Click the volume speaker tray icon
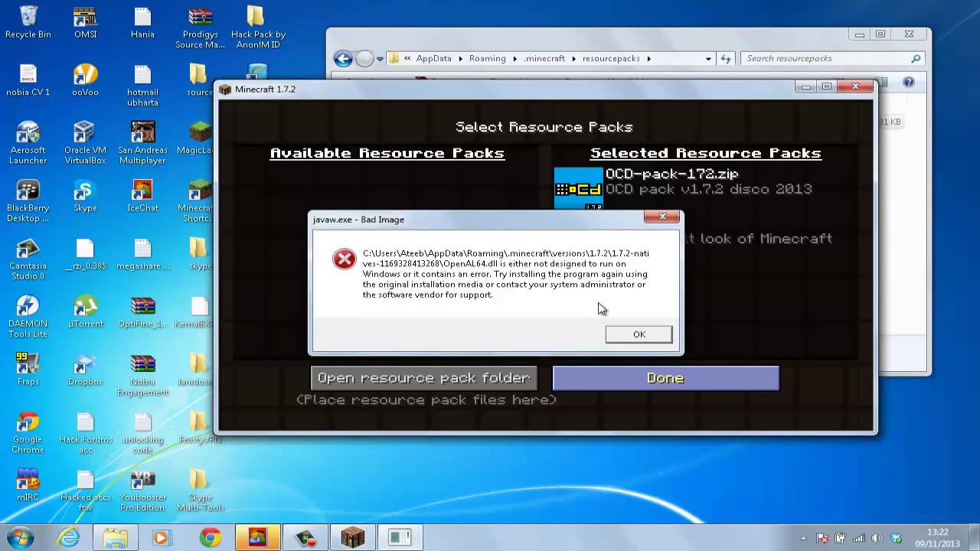 coord(877,539)
